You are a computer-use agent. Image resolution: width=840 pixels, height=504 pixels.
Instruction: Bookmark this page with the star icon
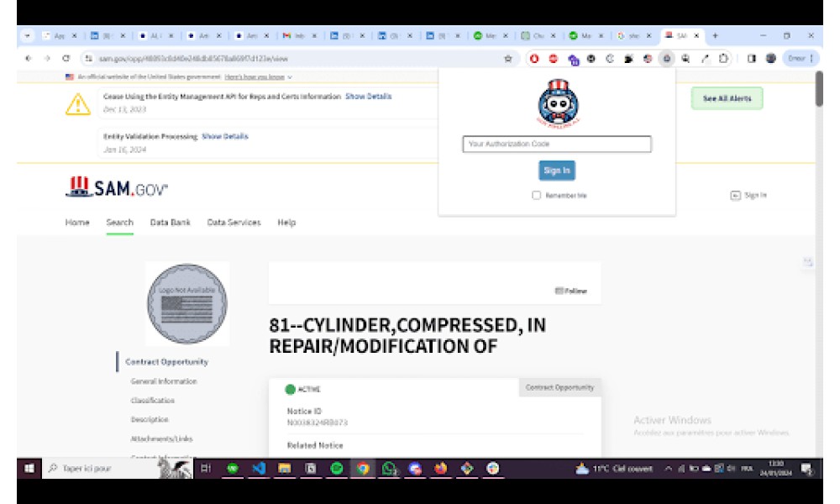point(508,59)
